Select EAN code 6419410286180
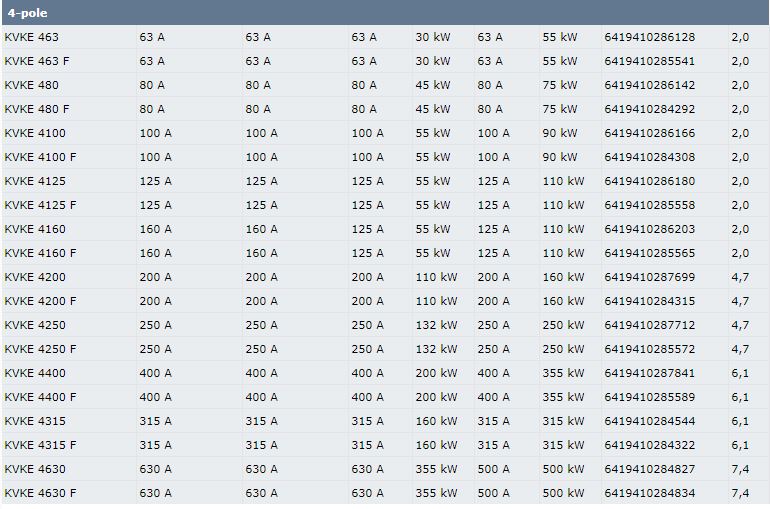770x509 pixels. coord(650,182)
